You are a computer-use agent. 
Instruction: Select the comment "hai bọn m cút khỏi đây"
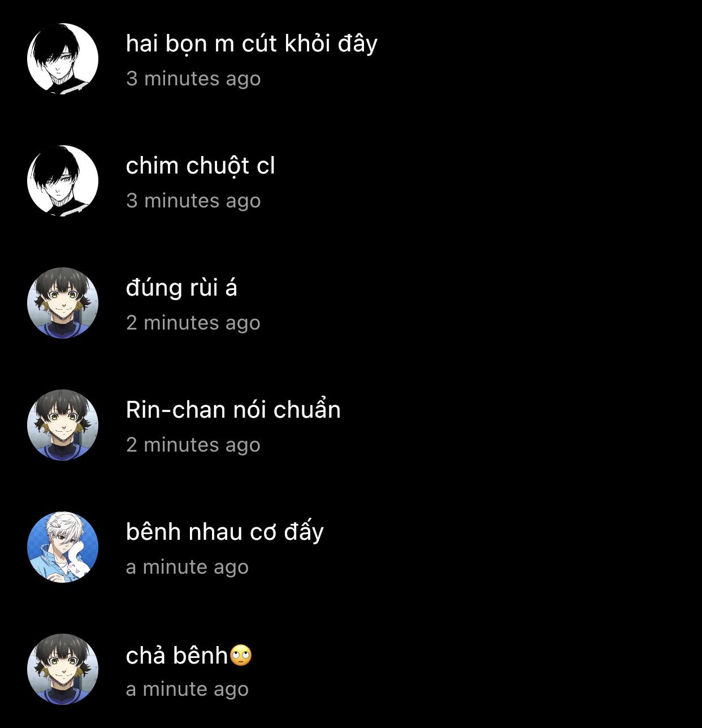(252, 44)
